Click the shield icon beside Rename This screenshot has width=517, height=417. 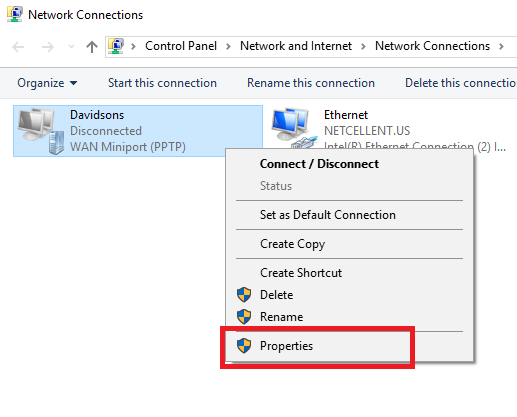coord(244,317)
